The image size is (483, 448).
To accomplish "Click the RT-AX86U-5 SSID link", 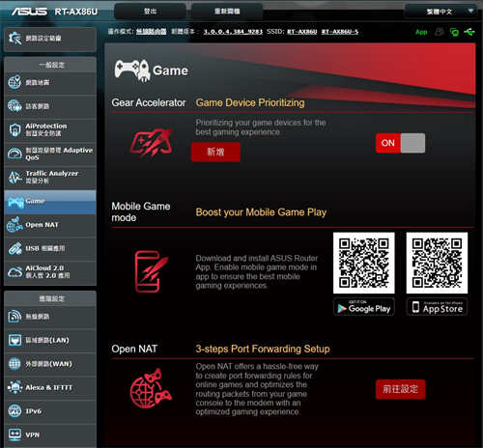I will click(340, 32).
